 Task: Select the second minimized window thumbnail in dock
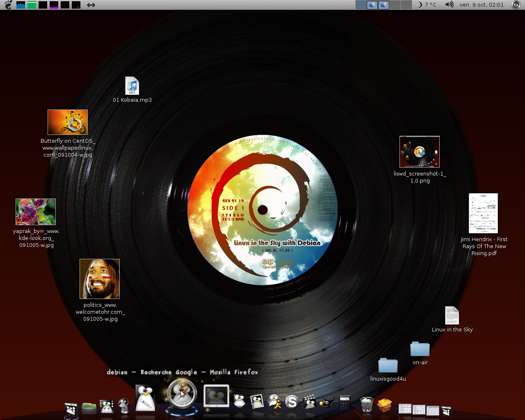(x=419, y=409)
